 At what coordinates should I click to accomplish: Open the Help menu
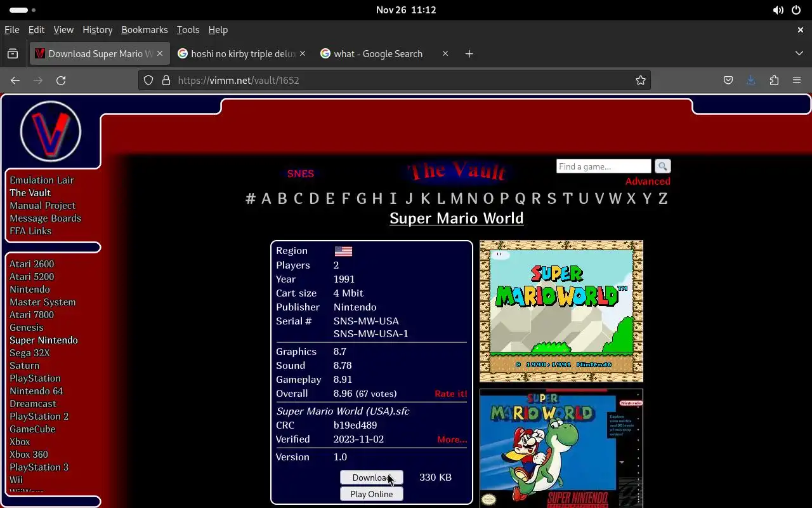pos(218,30)
